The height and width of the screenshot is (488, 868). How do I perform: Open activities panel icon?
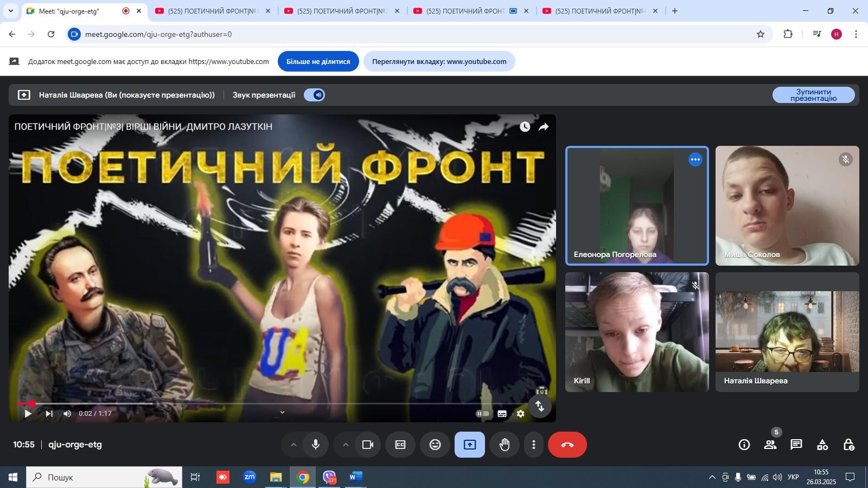822,445
